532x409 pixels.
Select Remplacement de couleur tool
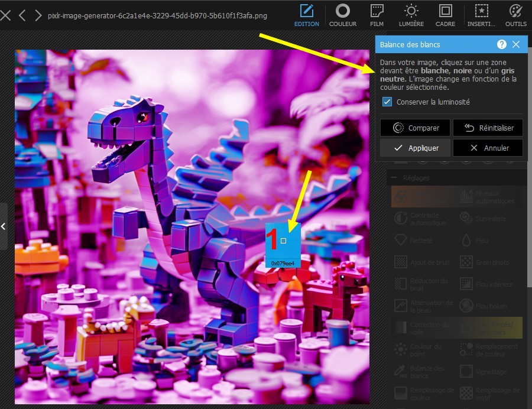pyautogui.click(x=489, y=350)
